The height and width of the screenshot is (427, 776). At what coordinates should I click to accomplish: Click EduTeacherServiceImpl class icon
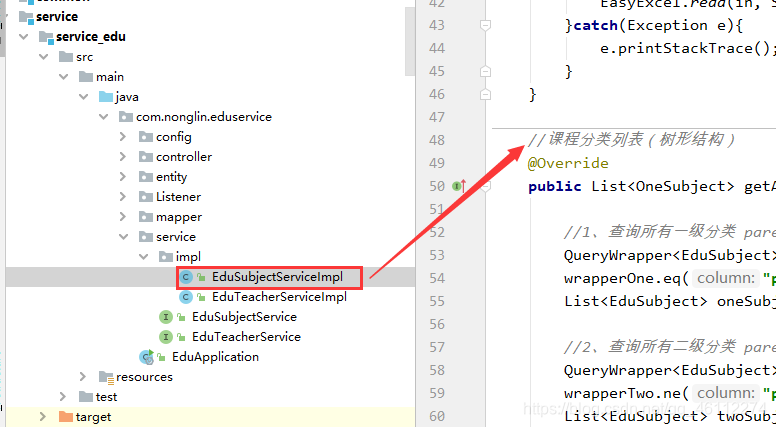186,297
